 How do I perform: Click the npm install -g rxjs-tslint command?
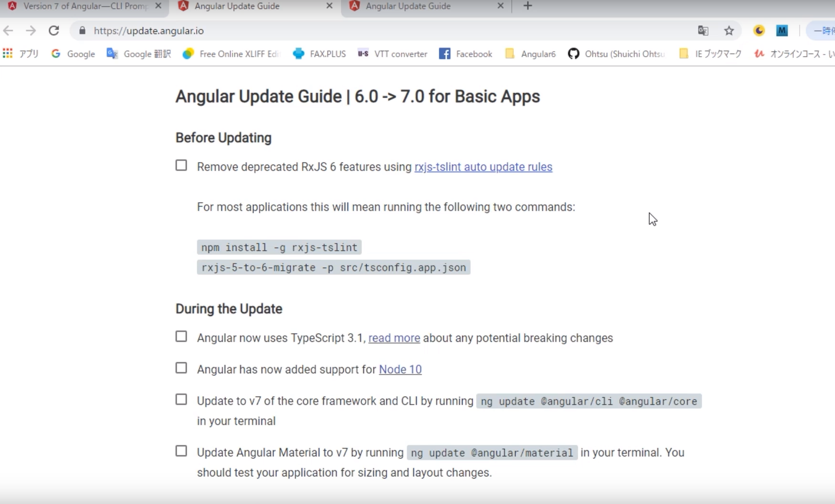279,247
